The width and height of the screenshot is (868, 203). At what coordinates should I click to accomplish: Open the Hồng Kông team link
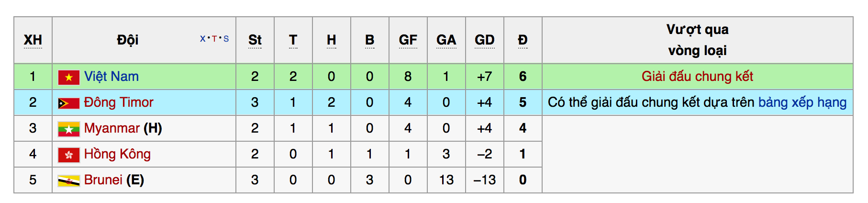coord(117,154)
